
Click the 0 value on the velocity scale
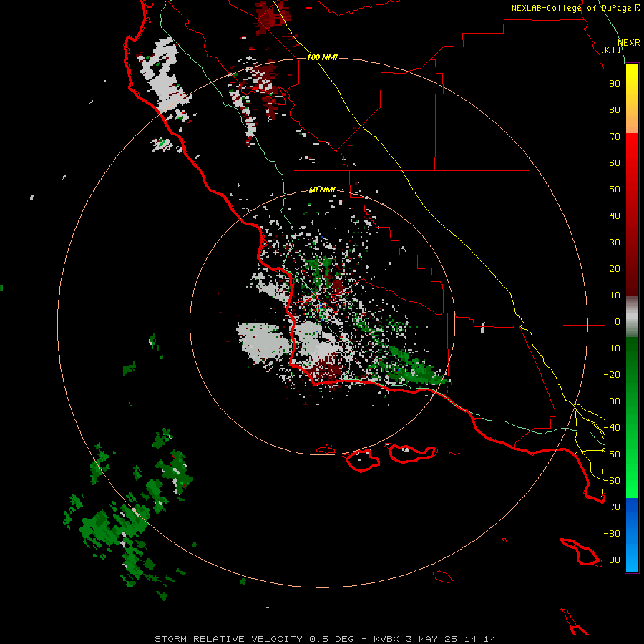[x=618, y=322]
